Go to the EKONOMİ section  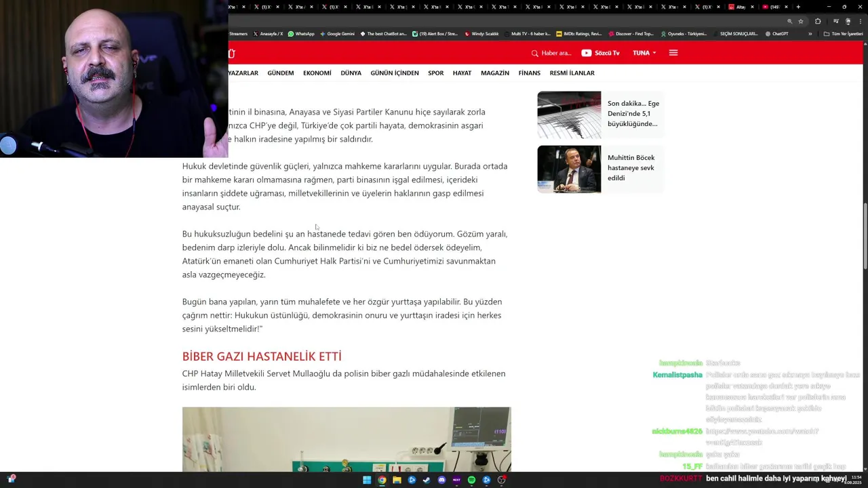(x=317, y=73)
